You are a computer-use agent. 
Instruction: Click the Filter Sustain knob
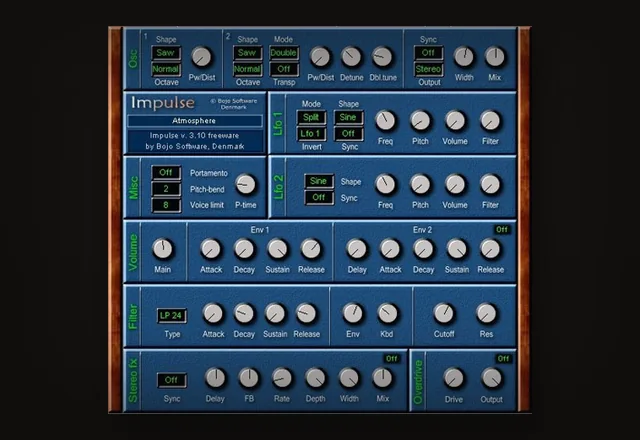(275, 313)
